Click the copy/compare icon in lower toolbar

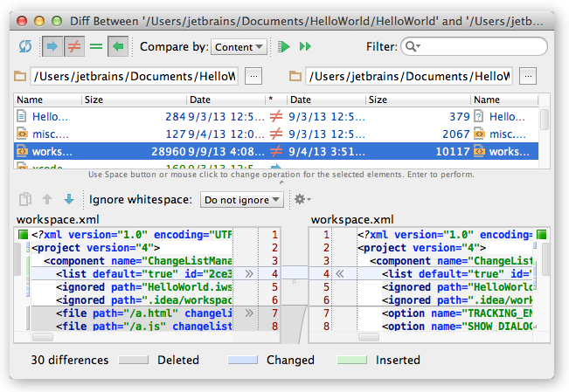25,199
